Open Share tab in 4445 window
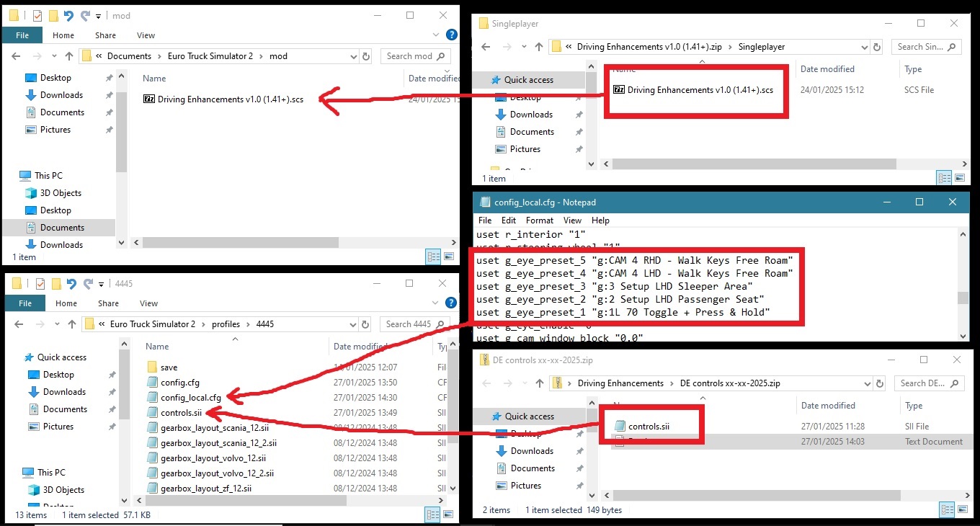The width and height of the screenshot is (980, 526). tap(108, 303)
